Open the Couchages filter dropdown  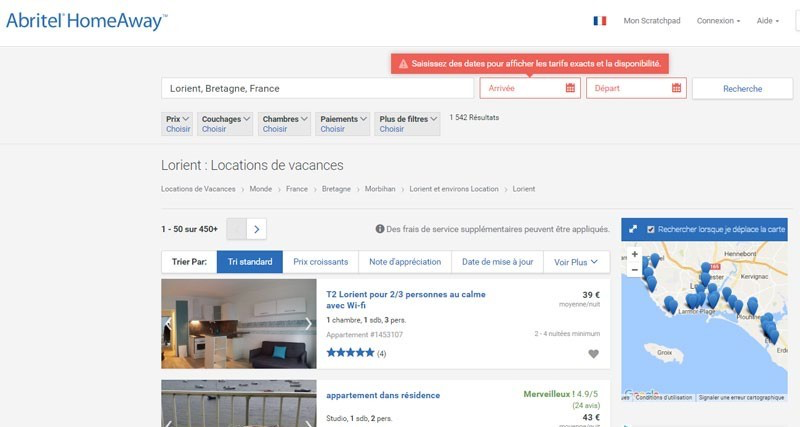[225, 124]
